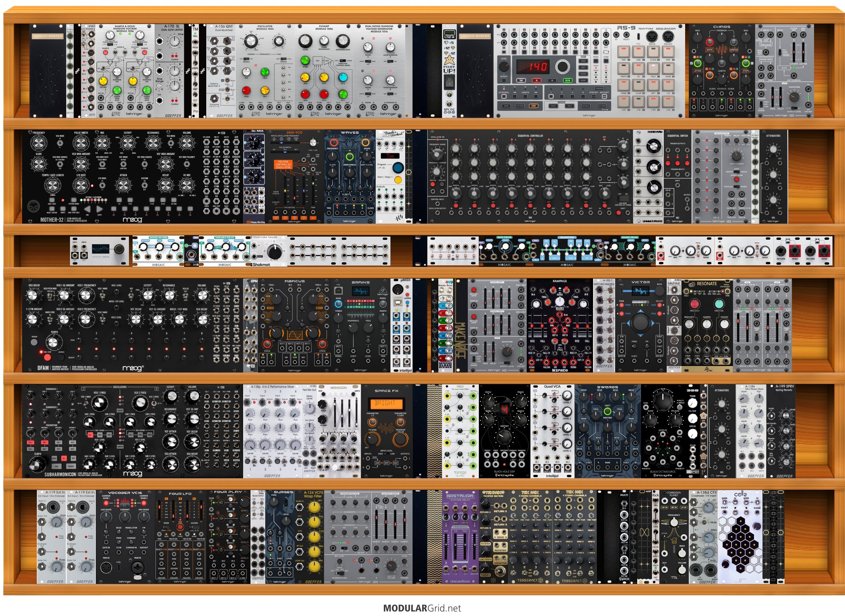Select the Cellz touch controller module
This screenshot has height=616, width=845.
pos(740,537)
